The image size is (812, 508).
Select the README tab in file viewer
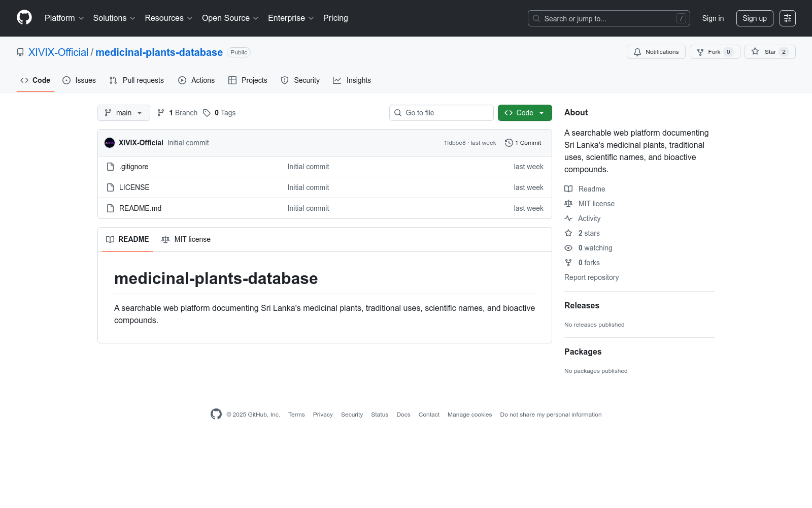pos(127,239)
